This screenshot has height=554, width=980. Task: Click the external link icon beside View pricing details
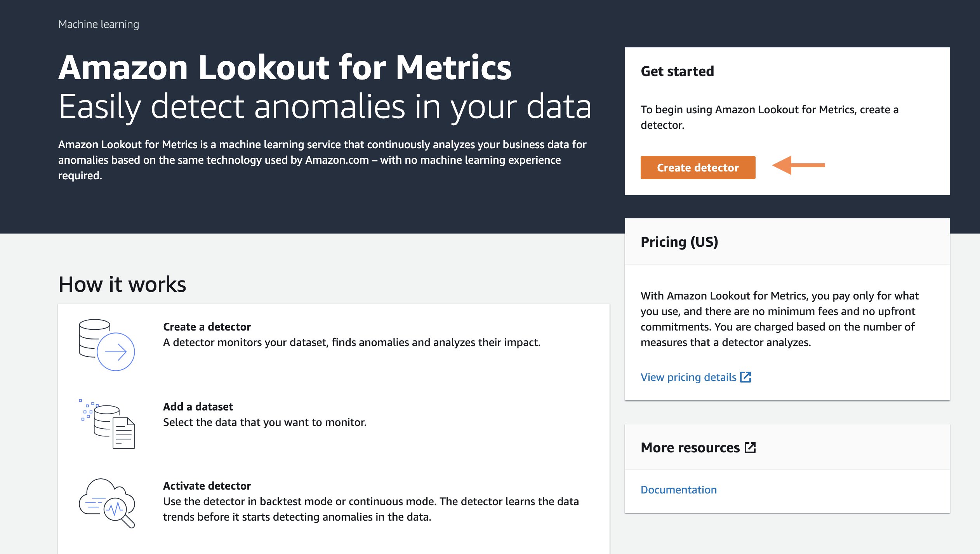(745, 377)
